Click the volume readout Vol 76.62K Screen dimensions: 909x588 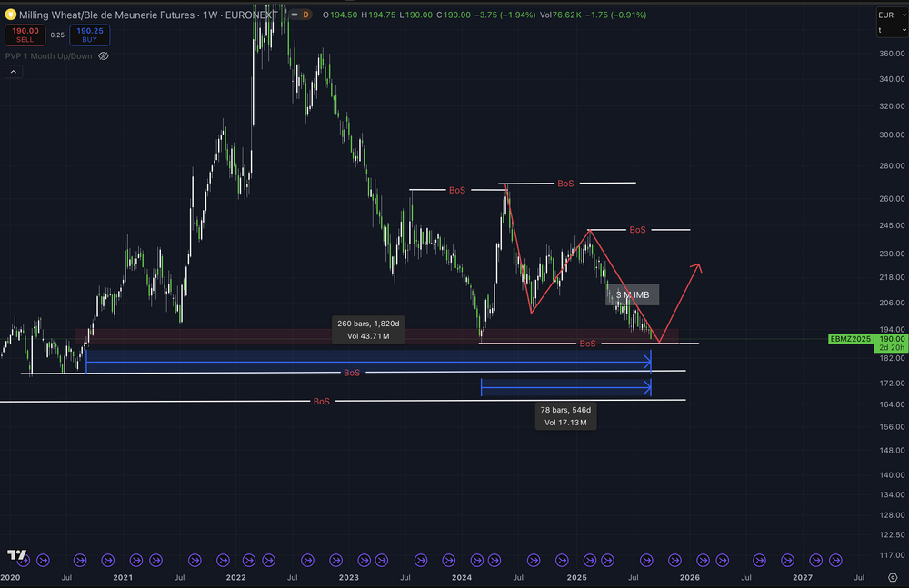pyautogui.click(x=560, y=15)
